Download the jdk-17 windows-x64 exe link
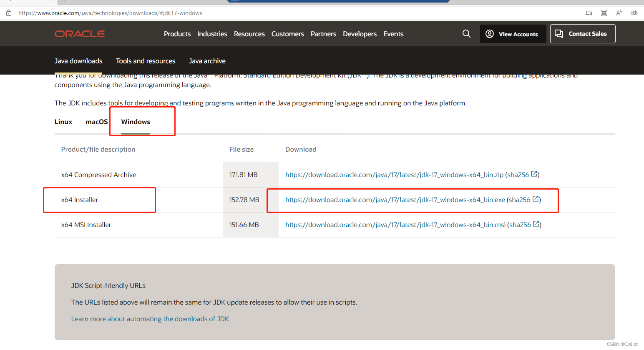This screenshot has height=350, width=644. [395, 200]
